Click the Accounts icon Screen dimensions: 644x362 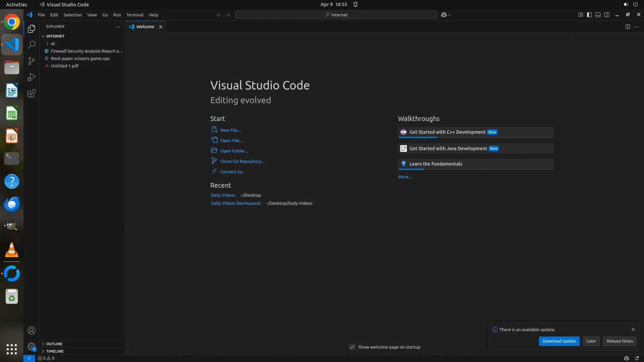tap(32, 330)
